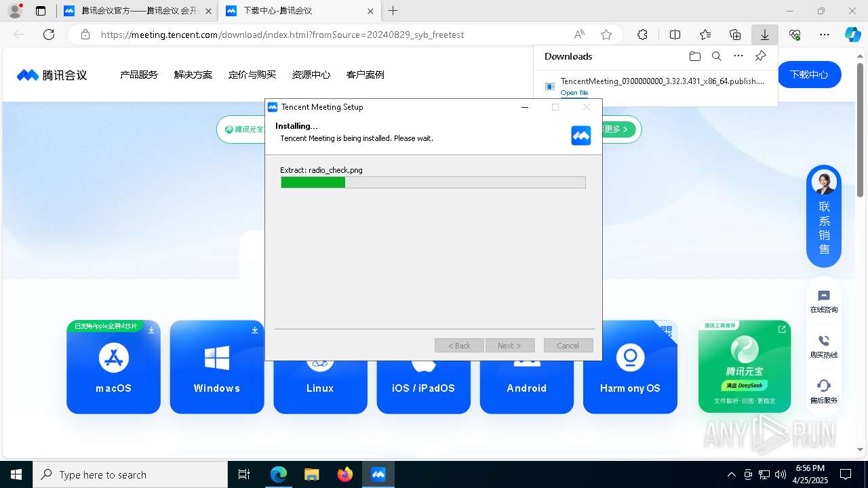Open the iOS / iPadOS download card

(423, 387)
